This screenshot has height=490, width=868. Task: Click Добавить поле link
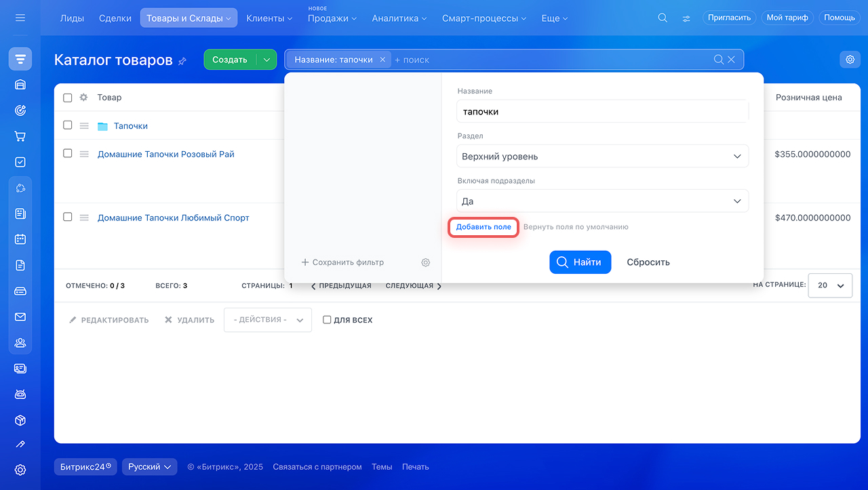click(484, 227)
